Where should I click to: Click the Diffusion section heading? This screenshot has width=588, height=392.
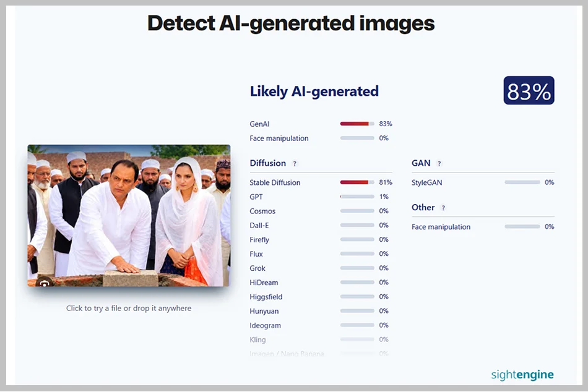pyautogui.click(x=268, y=163)
